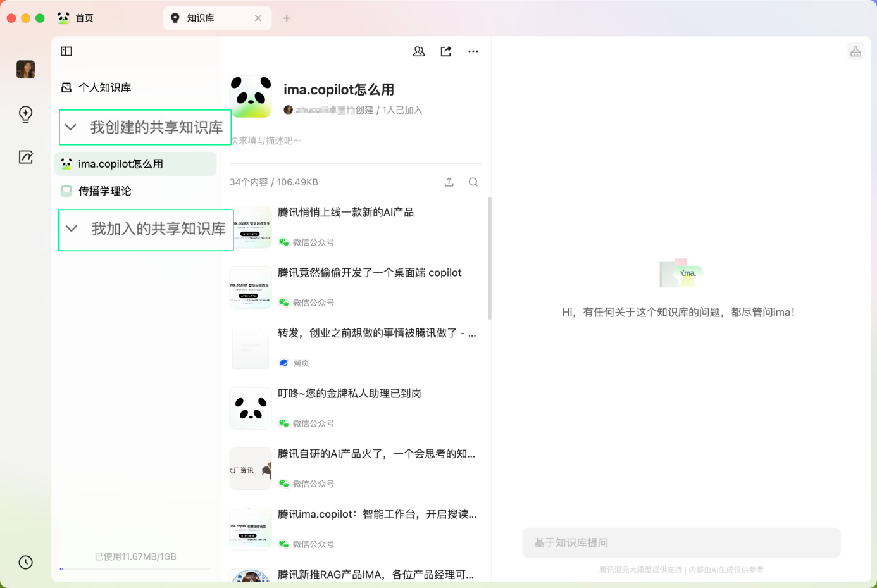The height and width of the screenshot is (588, 877).
Task: Select ima.copilot怎么用 in the sidebar list
Action: pyautogui.click(x=135, y=164)
